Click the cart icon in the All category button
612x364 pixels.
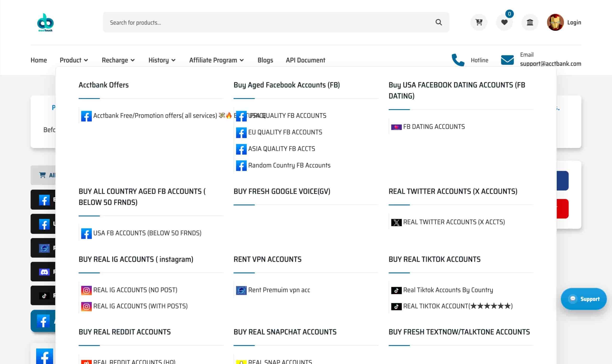click(x=42, y=175)
